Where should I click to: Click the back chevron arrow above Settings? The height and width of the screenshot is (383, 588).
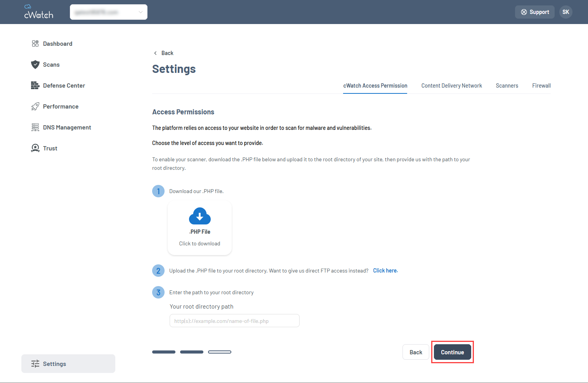tap(155, 53)
